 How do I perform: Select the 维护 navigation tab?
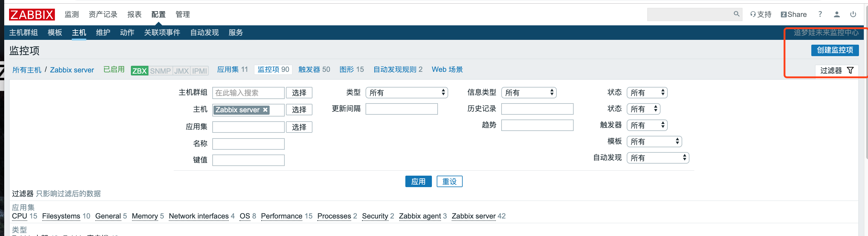[103, 32]
